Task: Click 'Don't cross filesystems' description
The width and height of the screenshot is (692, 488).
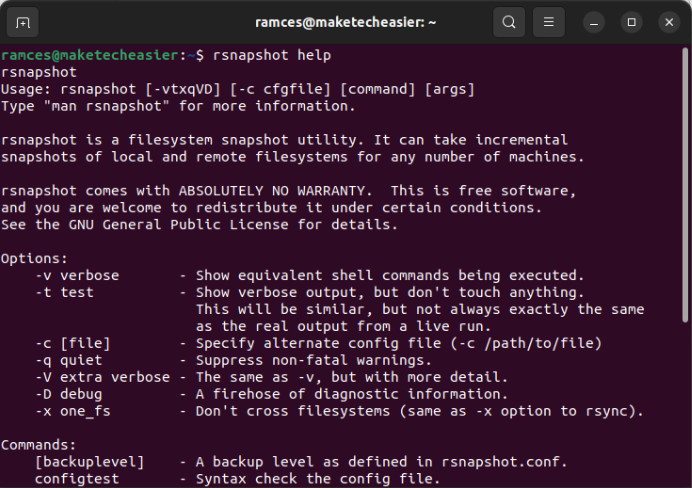Action: tap(420, 411)
